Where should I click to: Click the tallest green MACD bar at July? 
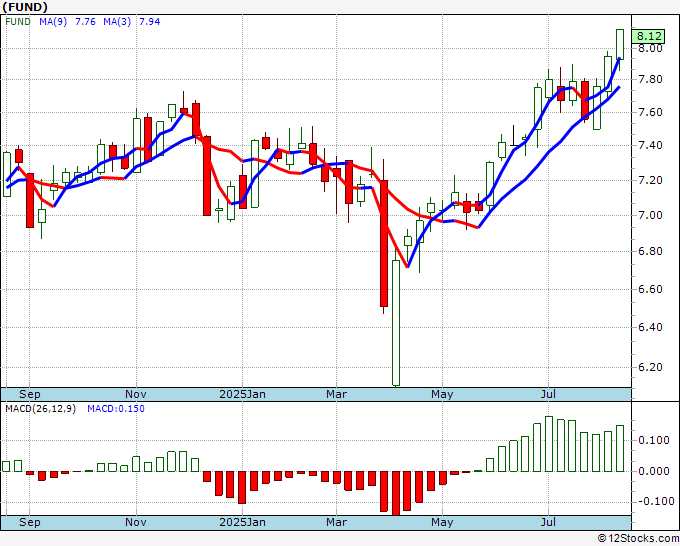click(549, 444)
